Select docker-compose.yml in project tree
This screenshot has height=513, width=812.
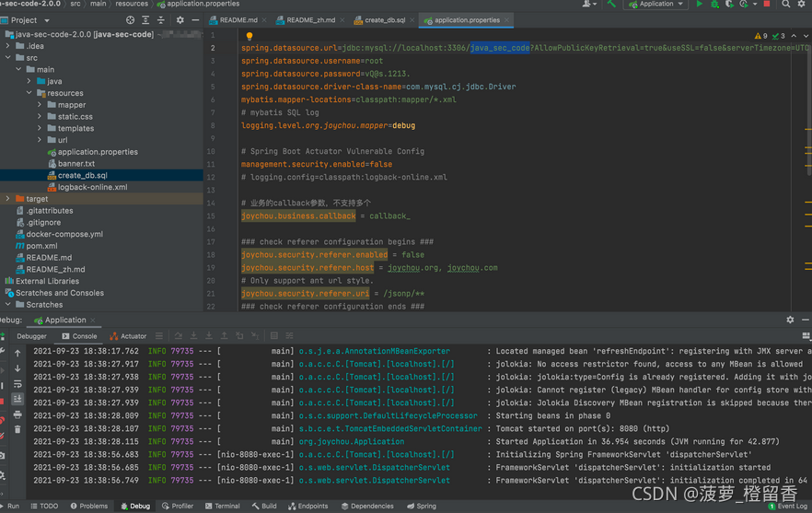(x=64, y=234)
